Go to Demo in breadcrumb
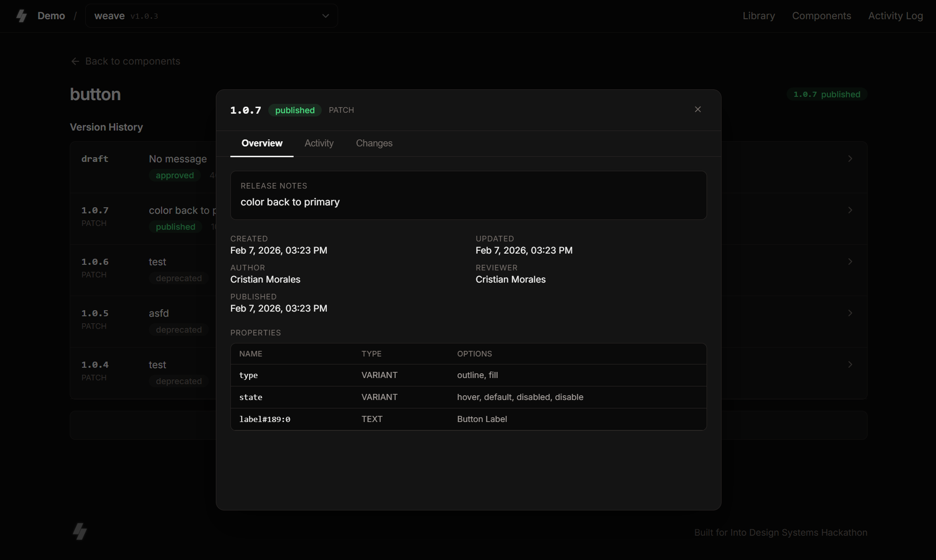This screenshot has height=560, width=936. pyautogui.click(x=51, y=16)
